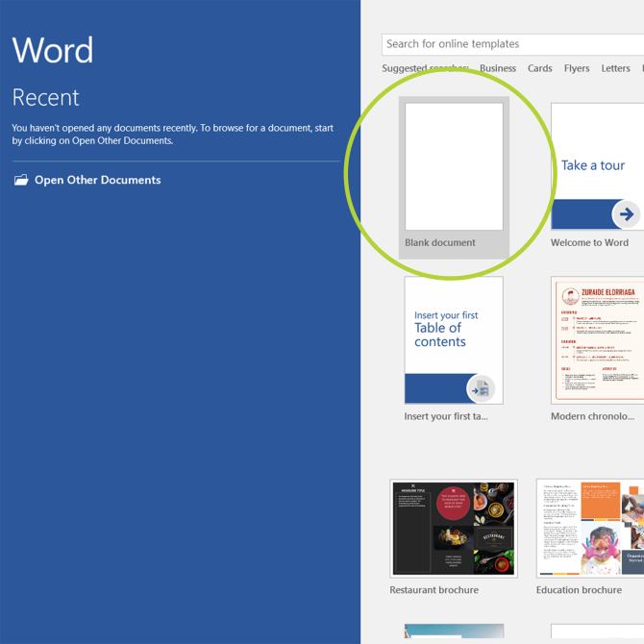Select the Cards suggested search
644x644 pixels.
pyautogui.click(x=539, y=68)
